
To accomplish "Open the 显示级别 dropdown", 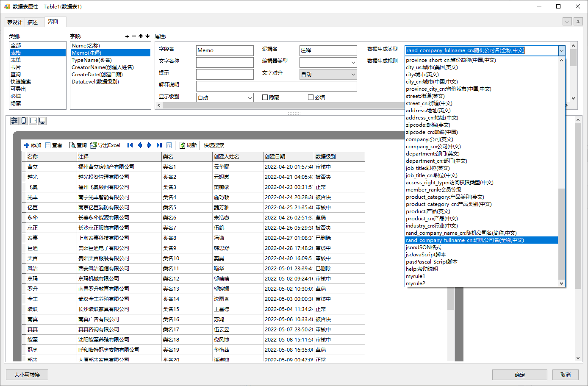I will (x=225, y=97).
